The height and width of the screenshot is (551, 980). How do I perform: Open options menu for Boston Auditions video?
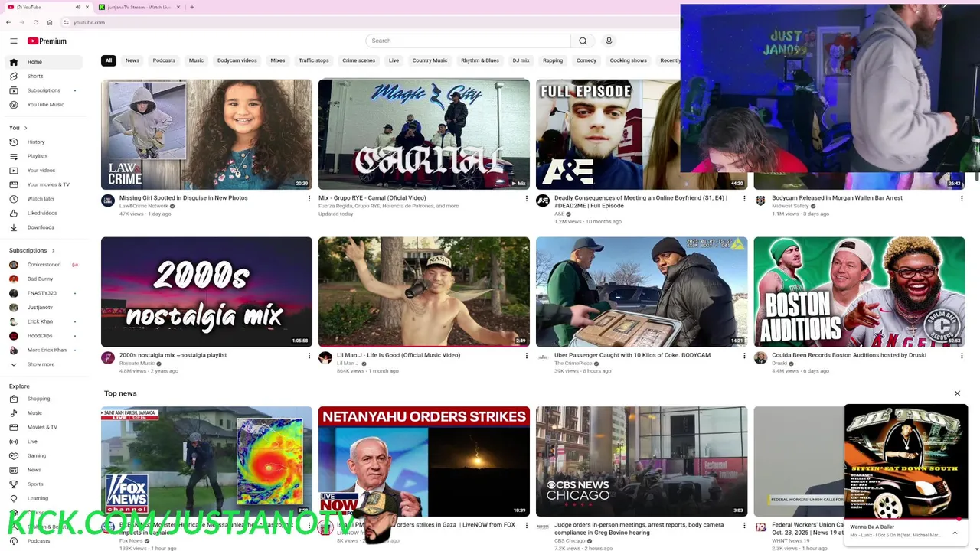(x=962, y=355)
